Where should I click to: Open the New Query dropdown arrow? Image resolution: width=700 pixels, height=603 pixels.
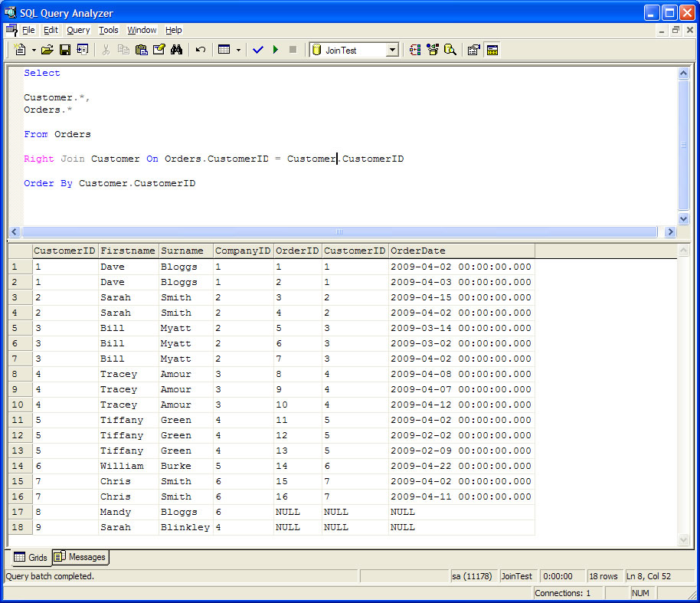[34, 50]
